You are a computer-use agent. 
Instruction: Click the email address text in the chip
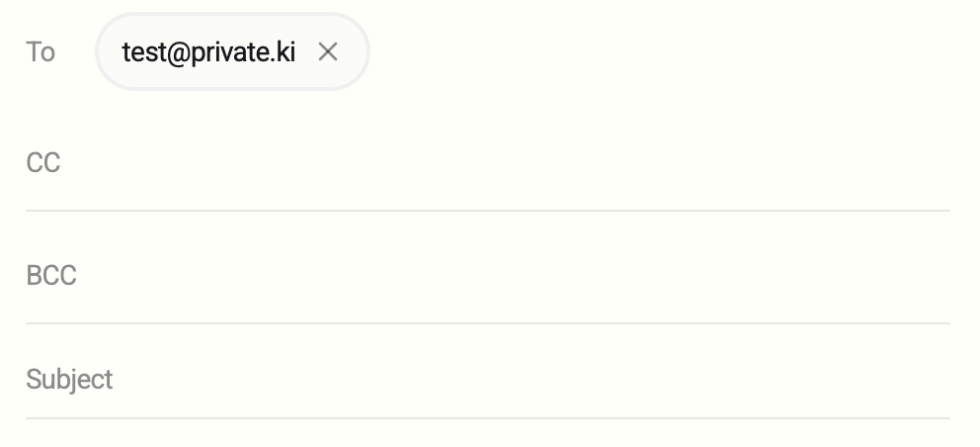coord(208,52)
